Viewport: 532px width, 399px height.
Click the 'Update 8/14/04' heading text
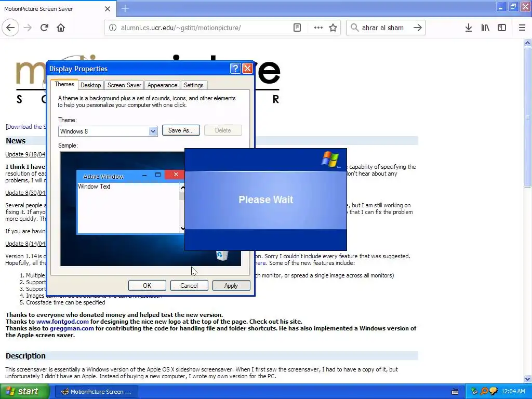(x=25, y=244)
